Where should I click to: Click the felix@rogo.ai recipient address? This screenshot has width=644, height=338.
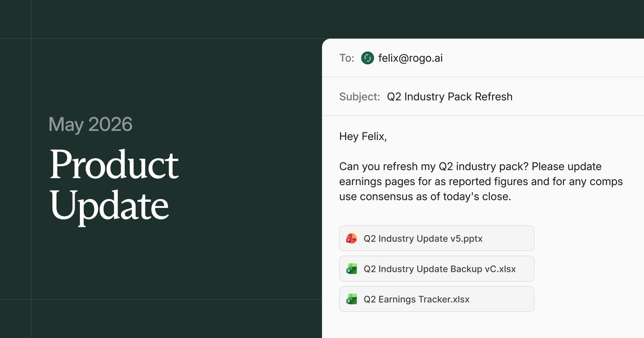411,58
